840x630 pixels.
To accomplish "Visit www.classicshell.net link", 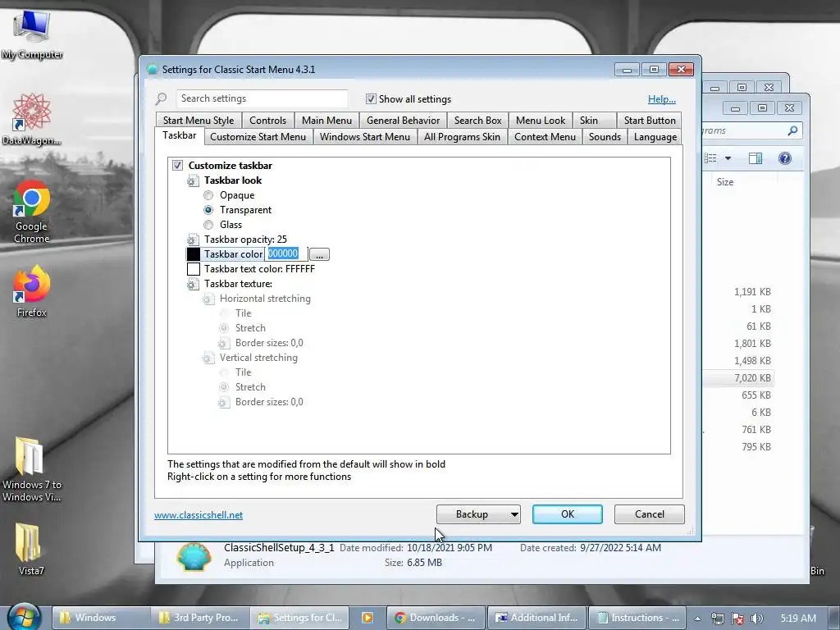I will (x=199, y=515).
